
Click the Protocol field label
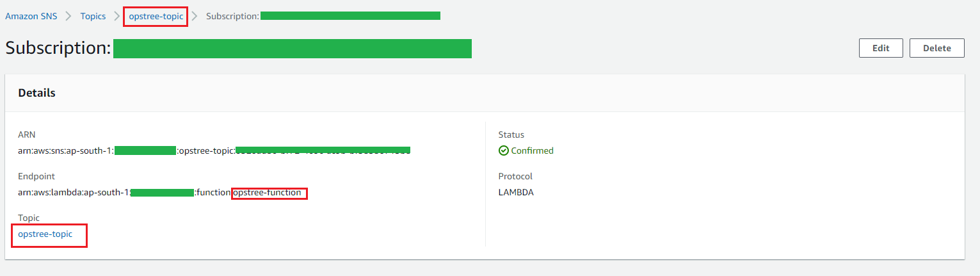coord(515,176)
